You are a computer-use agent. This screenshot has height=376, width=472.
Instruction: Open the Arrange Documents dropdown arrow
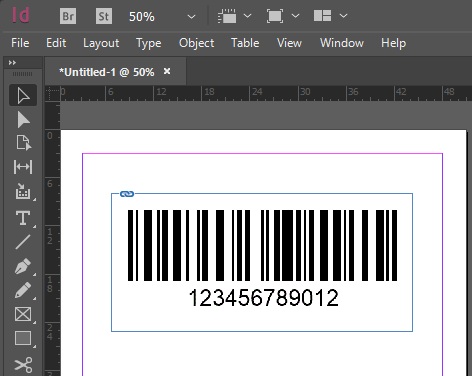tap(343, 16)
